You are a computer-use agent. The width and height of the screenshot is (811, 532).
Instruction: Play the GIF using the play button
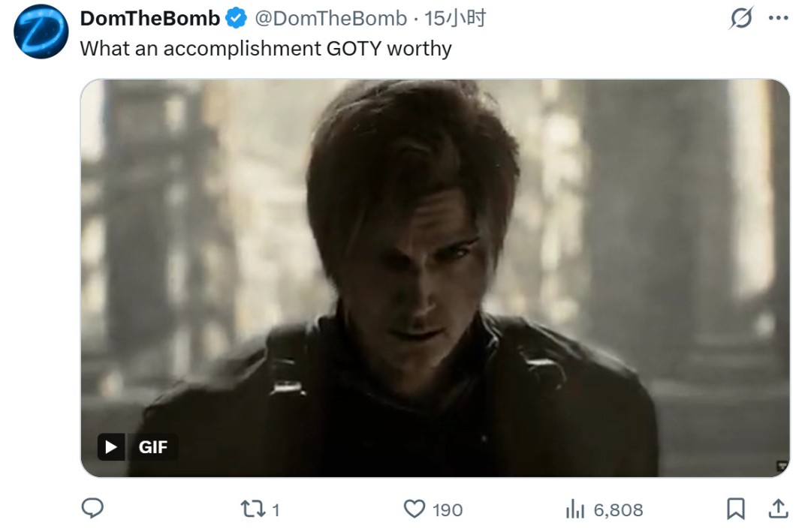111,447
